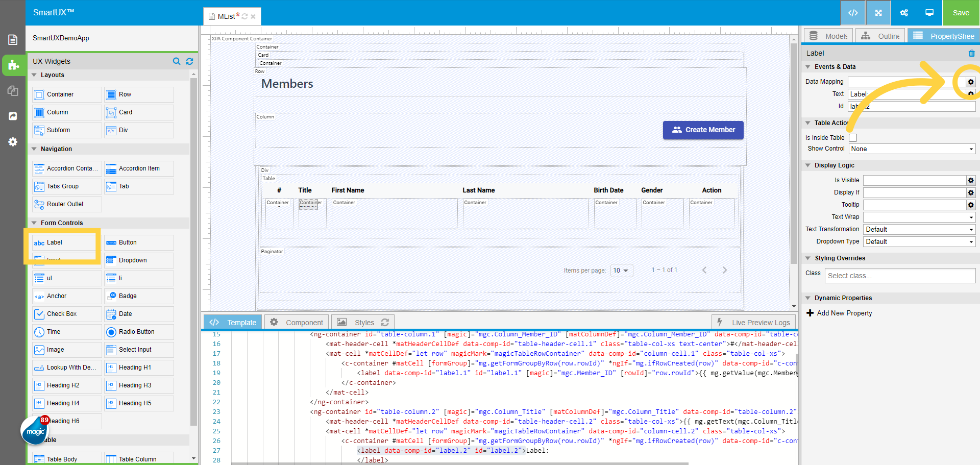Click the Add New Property link

point(843,313)
